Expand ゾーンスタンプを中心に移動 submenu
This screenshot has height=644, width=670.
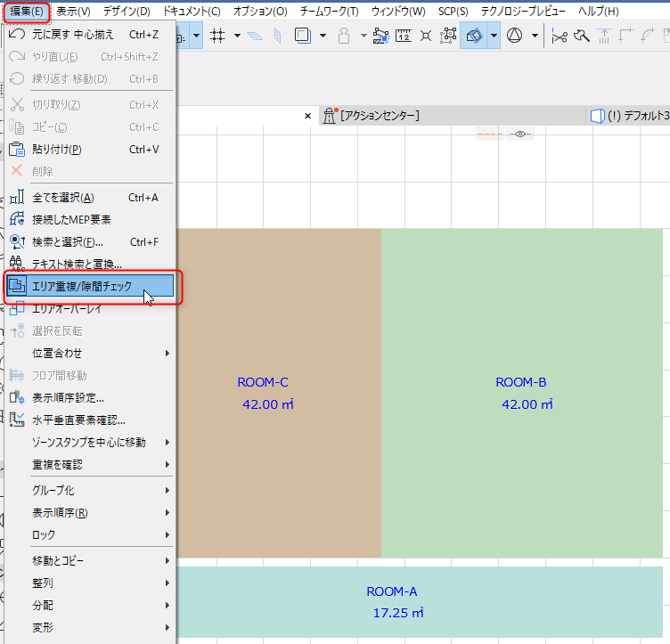pos(90,443)
